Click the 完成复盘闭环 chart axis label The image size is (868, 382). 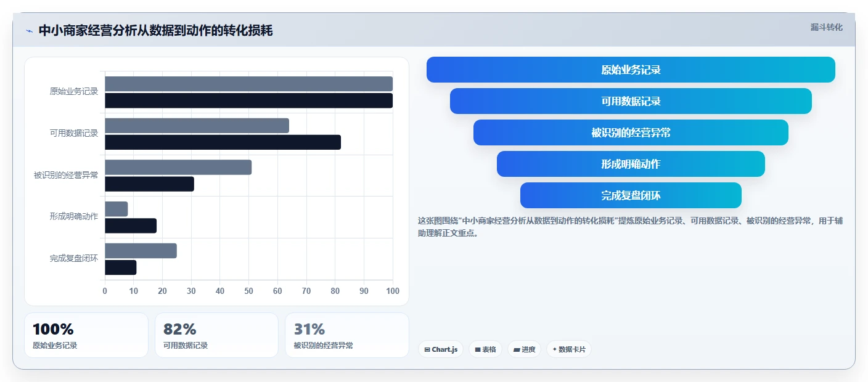tap(74, 258)
